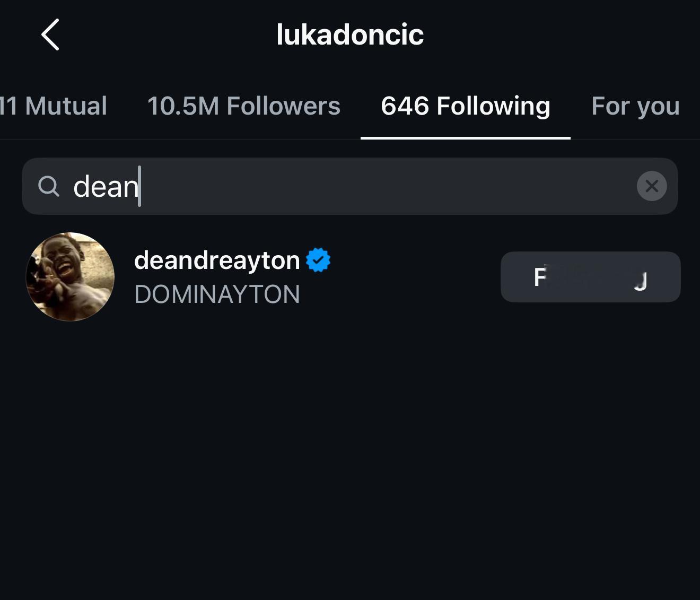Viewport: 700px width, 600px height.
Task: Tap the blue verified badge beside deandreayton
Action: (x=318, y=260)
